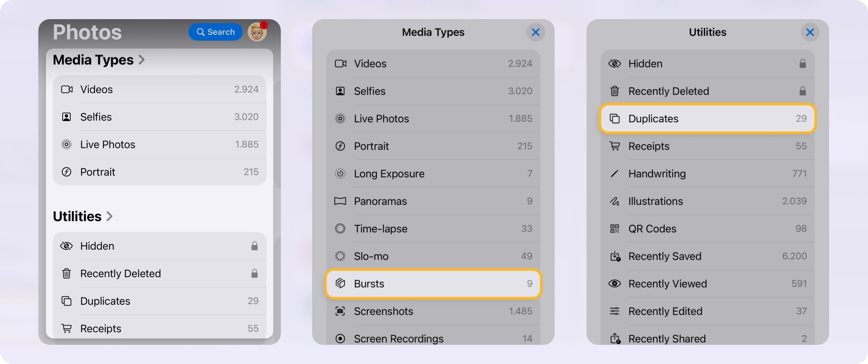The image size is (868, 364).
Task: Tap the Handwriting pen icon
Action: [615, 174]
